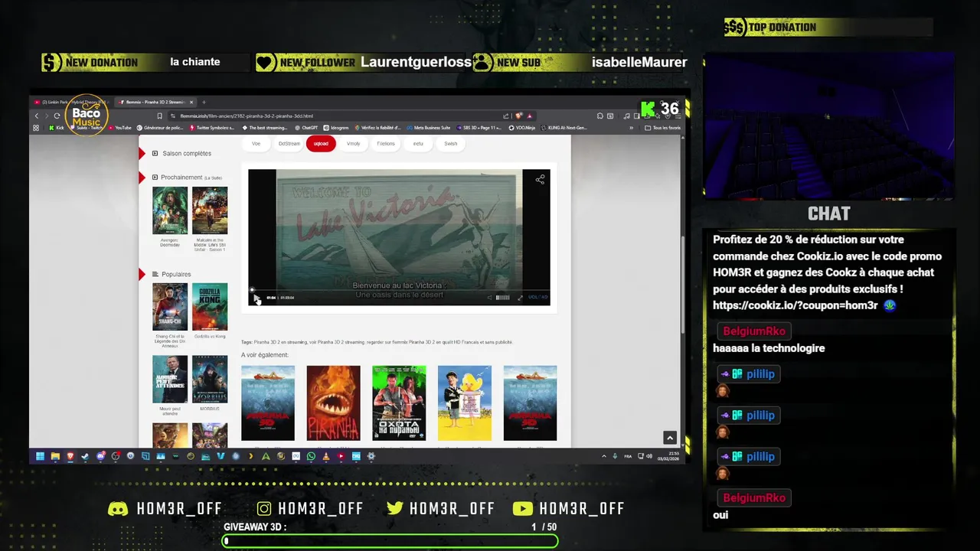This screenshot has width=980, height=551.
Task: Open a new browser tab
Action: tap(204, 102)
